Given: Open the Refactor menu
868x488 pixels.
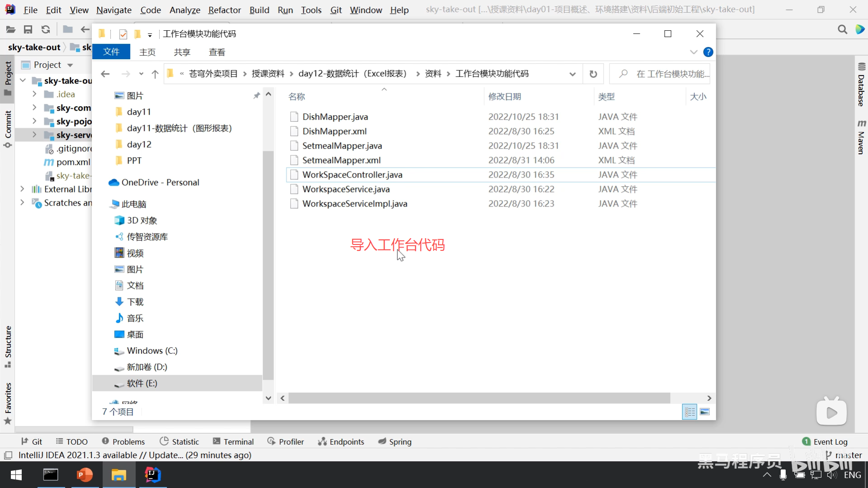Looking at the screenshot, I should [x=224, y=10].
